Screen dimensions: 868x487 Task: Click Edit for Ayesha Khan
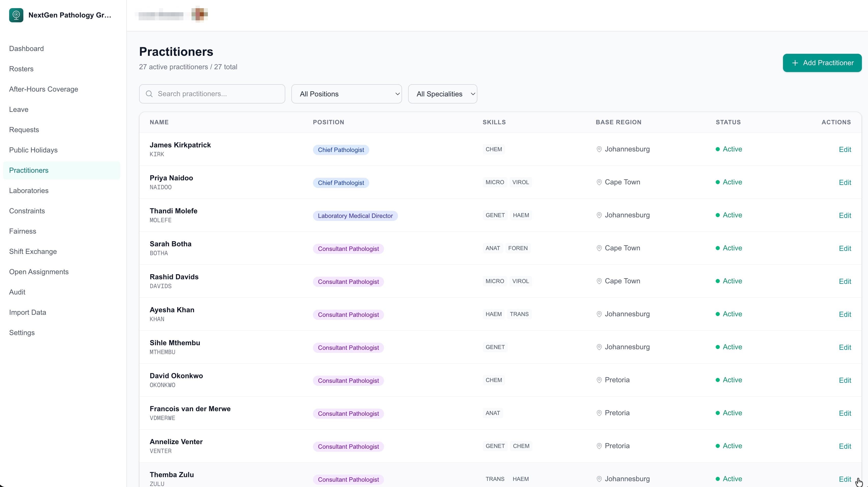point(844,315)
